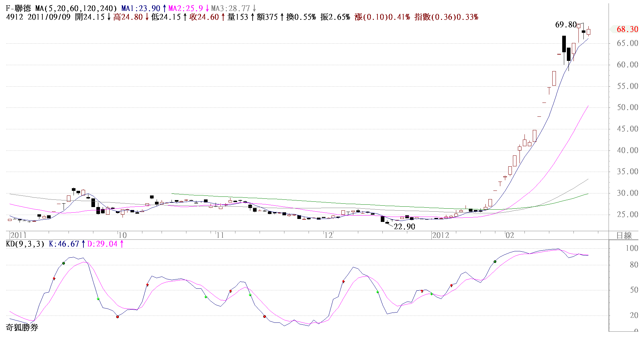644x338 pixels.
Task: Click the 奇狐勝券 watermark text
Action: 22,327
